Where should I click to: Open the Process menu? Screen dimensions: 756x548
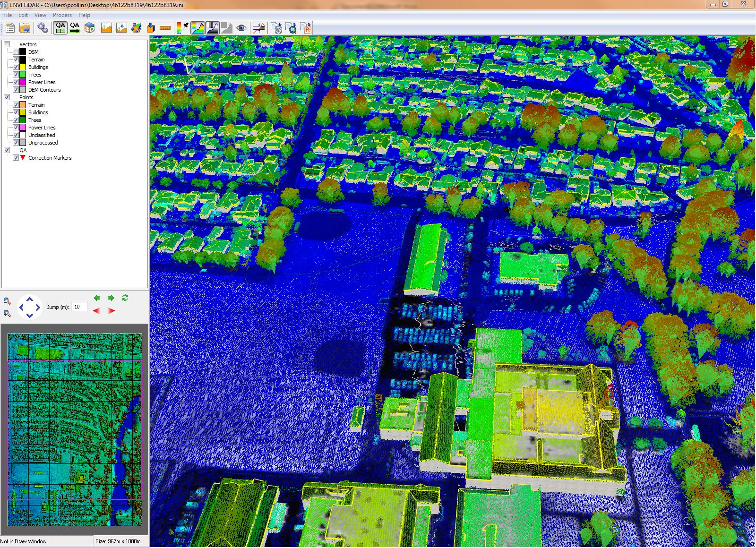click(62, 15)
